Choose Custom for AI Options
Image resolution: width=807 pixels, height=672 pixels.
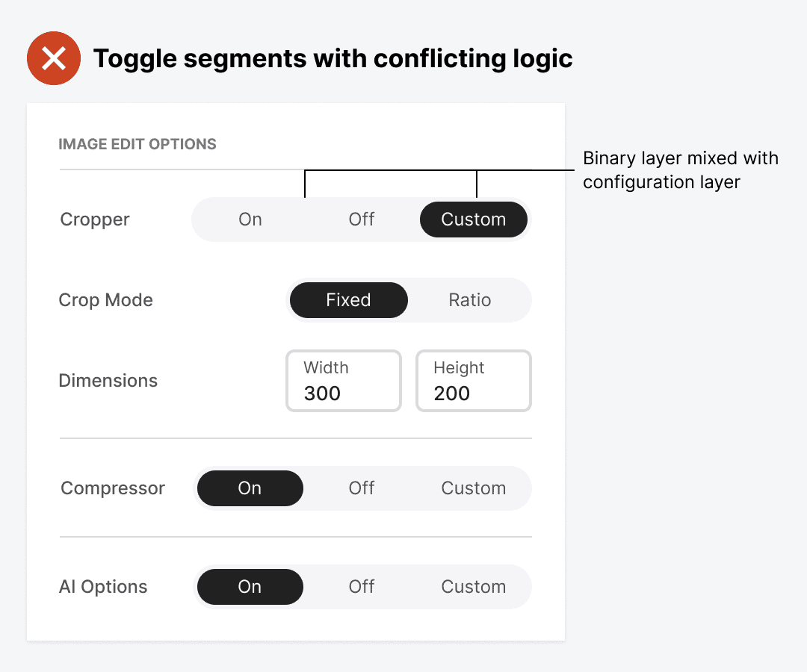pyautogui.click(x=474, y=587)
